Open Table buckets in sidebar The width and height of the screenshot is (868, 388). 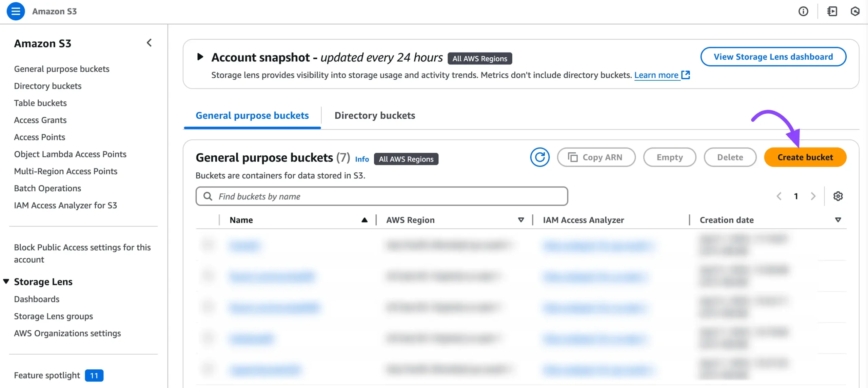pos(40,103)
